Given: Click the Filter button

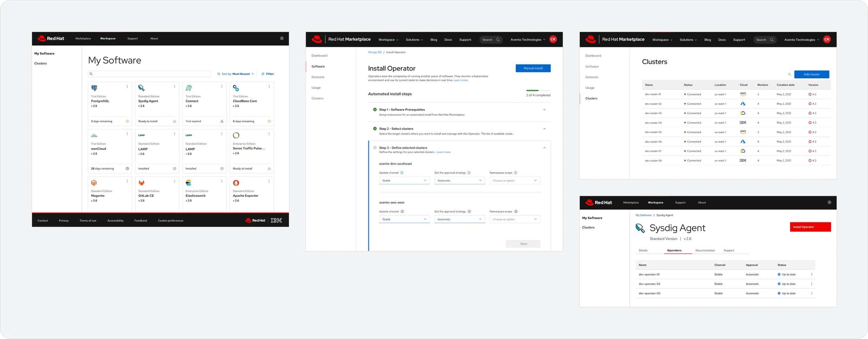Looking at the screenshot, I should (268, 74).
